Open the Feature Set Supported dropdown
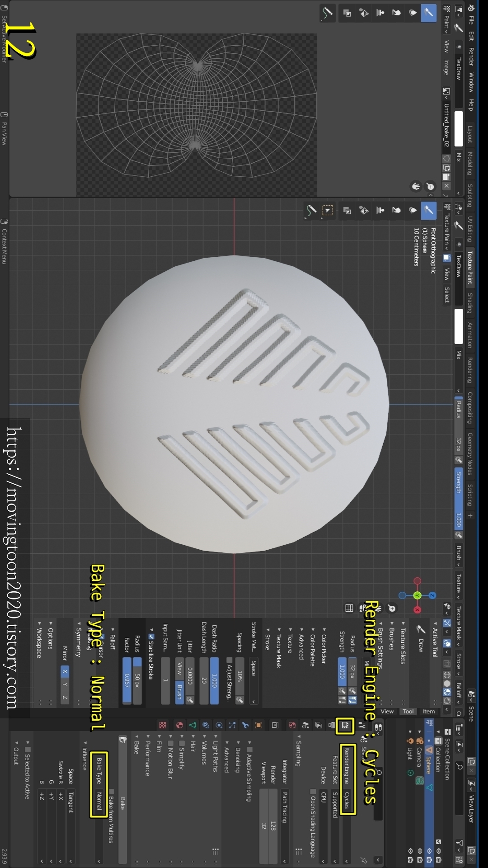 pos(335,827)
